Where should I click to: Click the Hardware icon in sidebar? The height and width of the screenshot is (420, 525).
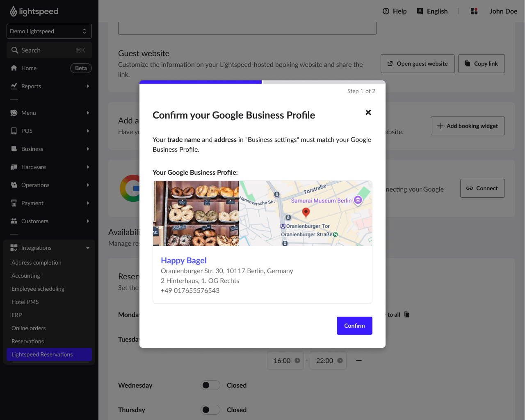tap(14, 167)
